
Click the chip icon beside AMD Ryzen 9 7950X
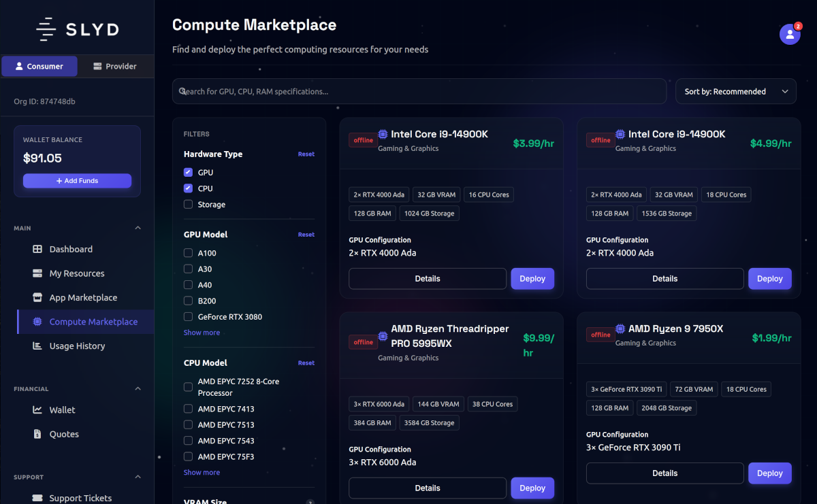[x=620, y=329]
